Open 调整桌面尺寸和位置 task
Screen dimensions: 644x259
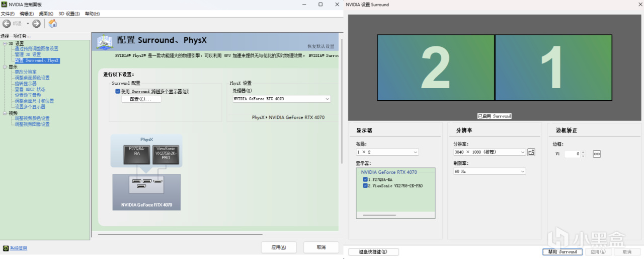pos(34,101)
